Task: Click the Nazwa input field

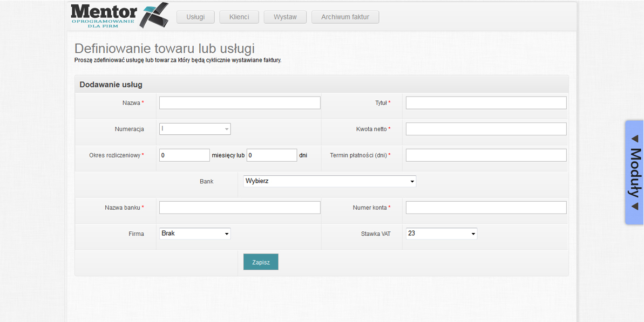Action: 240,103
